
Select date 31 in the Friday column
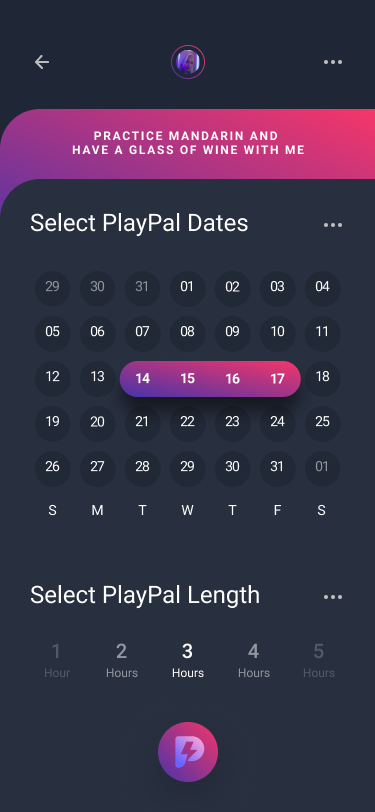tap(278, 467)
